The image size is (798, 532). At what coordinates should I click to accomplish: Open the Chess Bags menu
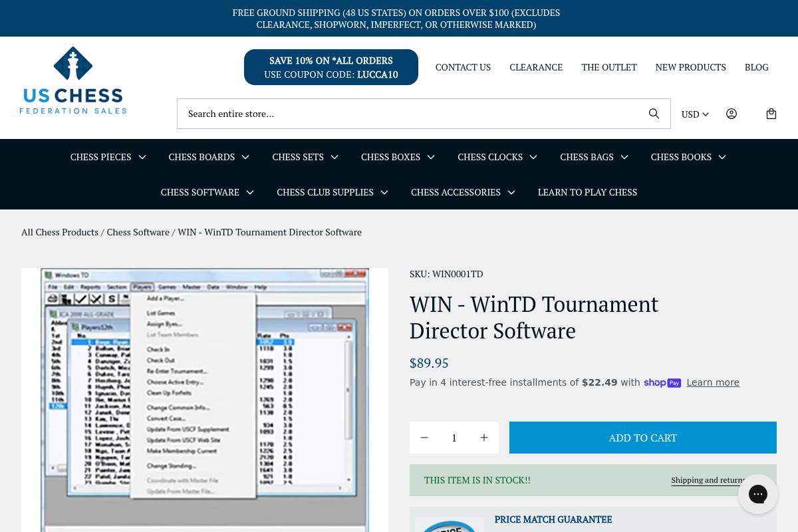(587, 157)
